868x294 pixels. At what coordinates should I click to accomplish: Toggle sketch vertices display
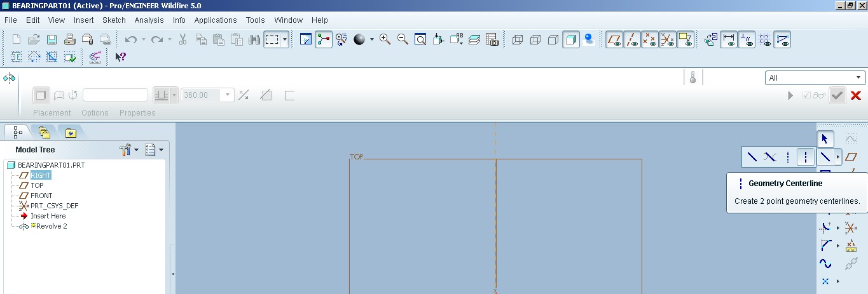(x=782, y=39)
